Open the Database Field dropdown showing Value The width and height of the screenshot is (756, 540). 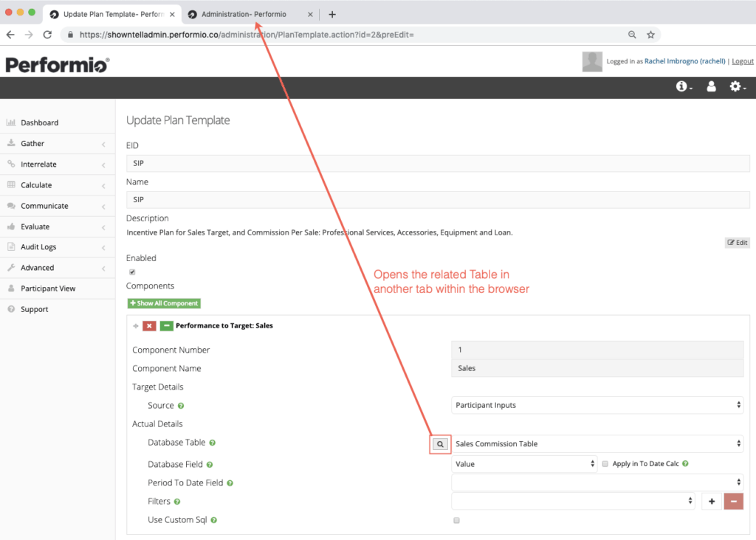[x=524, y=464]
